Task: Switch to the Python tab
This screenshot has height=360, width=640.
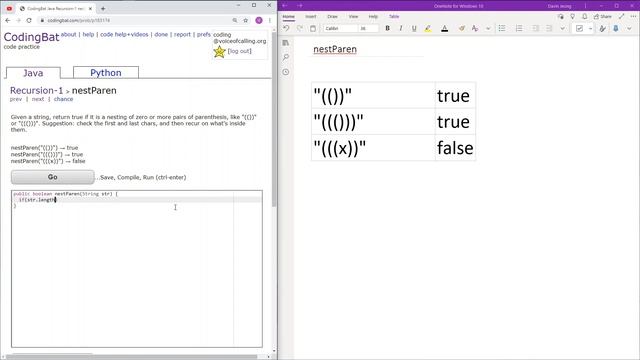Action: coord(106,73)
